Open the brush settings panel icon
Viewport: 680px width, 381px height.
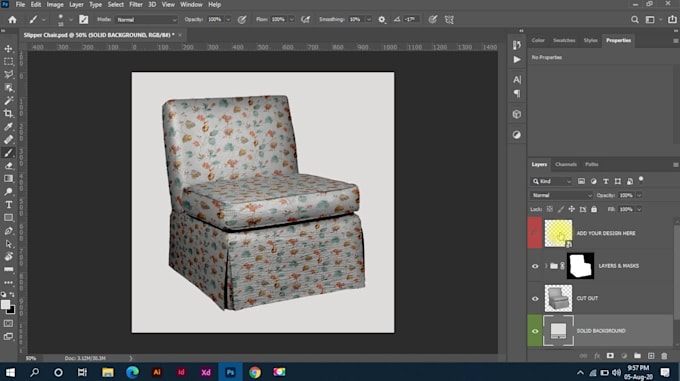coord(84,20)
